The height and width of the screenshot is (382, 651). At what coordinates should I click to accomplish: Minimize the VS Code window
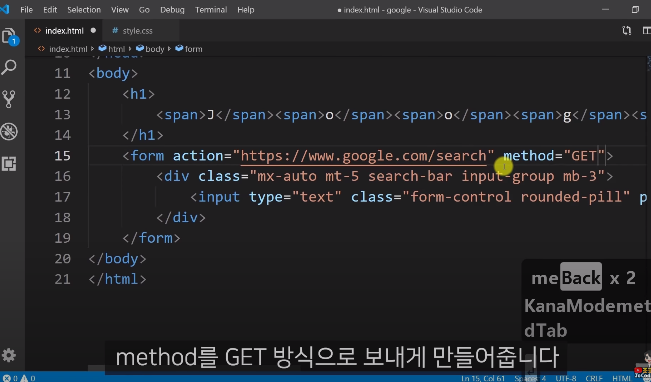605,9
